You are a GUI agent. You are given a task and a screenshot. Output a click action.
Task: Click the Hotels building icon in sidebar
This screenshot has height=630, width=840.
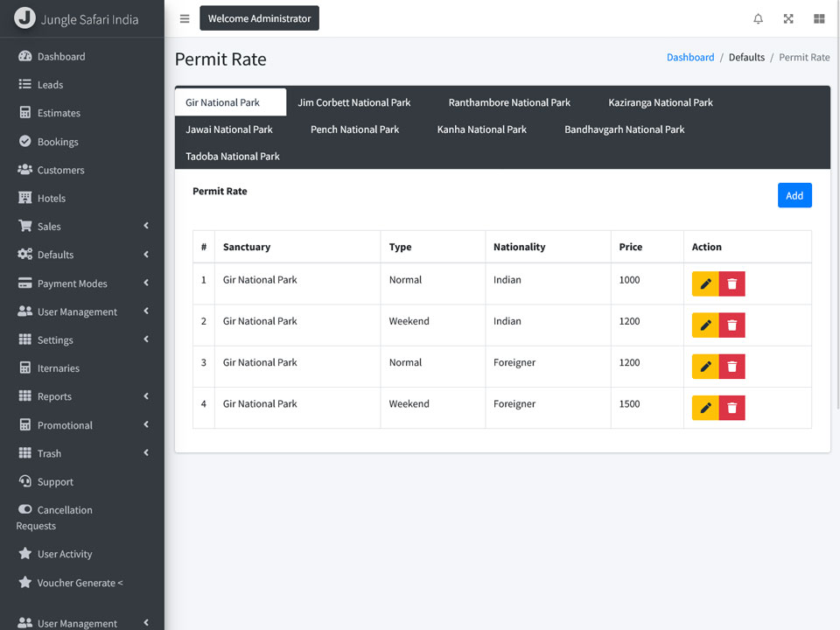coord(24,198)
